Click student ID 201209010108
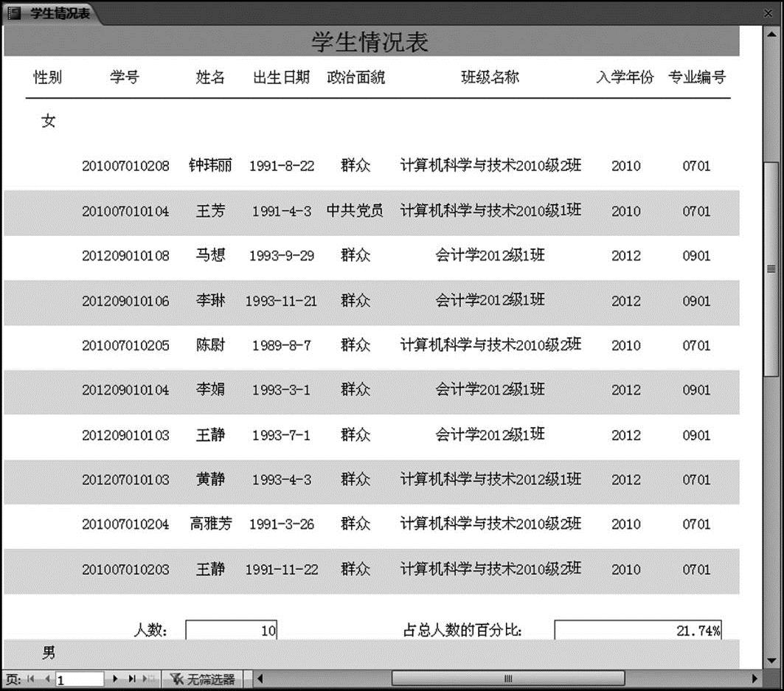 click(x=125, y=256)
